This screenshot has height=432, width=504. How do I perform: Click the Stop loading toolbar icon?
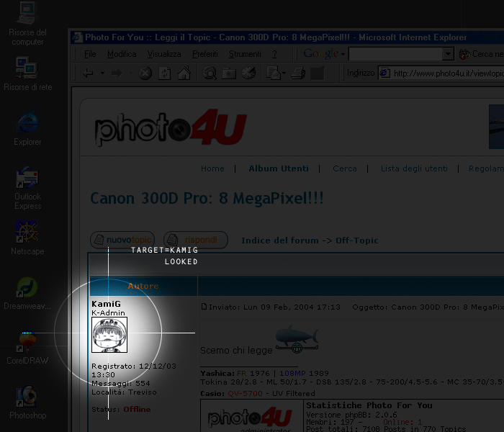click(x=145, y=73)
